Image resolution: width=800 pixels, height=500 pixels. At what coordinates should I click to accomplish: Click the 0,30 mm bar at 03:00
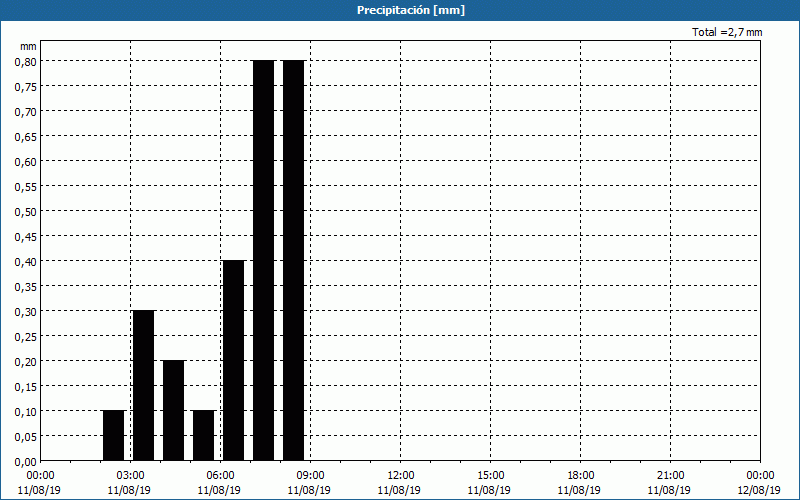[x=143, y=385]
